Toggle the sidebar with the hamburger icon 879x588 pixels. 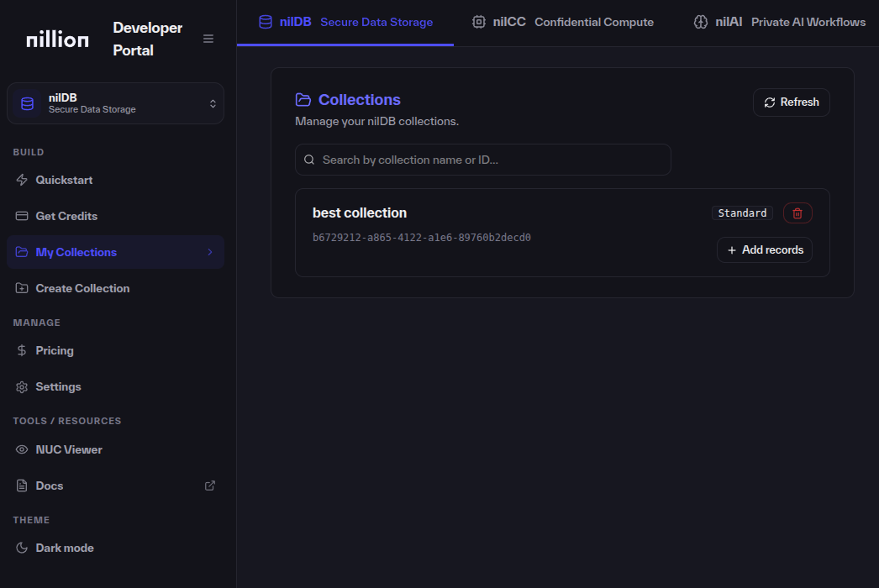(x=208, y=38)
